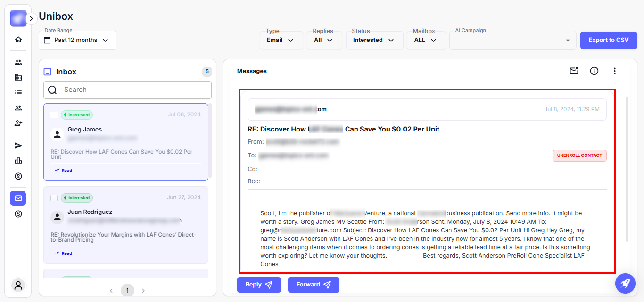Image resolution: width=644 pixels, height=302 pixels.
Task: Click the rocket launcher floating icon
Action: coord(625,284)
